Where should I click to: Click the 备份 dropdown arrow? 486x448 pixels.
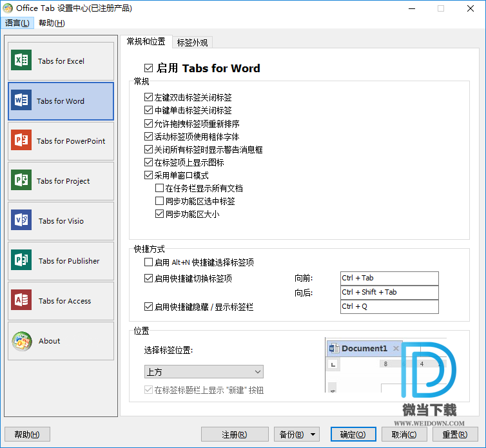pos(313,434)
